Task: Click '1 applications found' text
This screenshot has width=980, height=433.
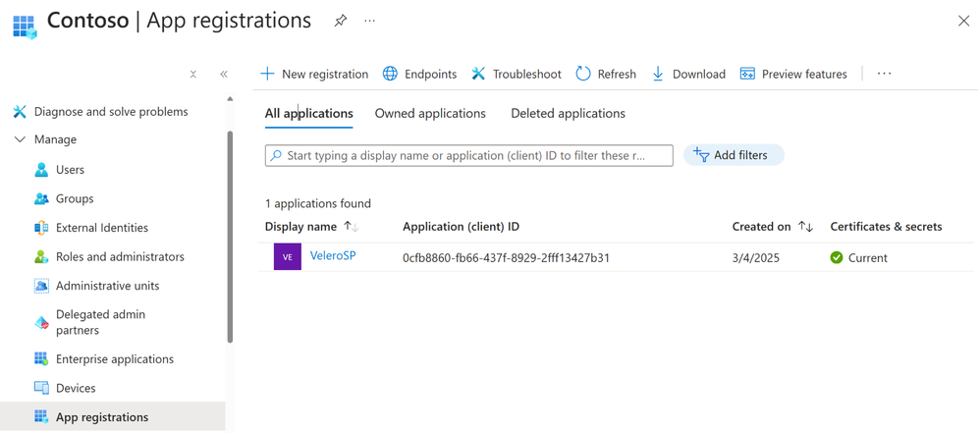Action: click(318, 203)
